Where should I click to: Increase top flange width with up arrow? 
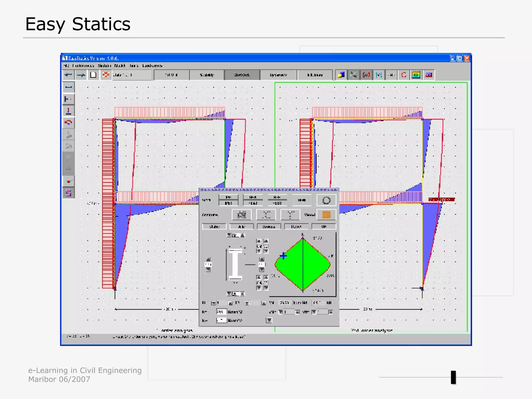(242, 235)
